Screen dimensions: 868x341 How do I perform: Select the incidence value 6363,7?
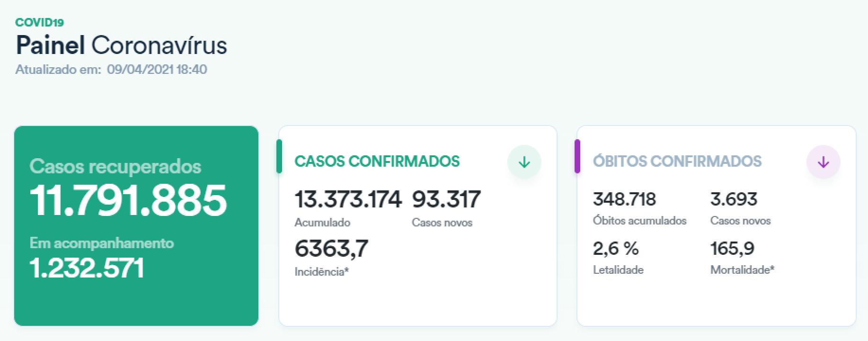pos(331,248)
